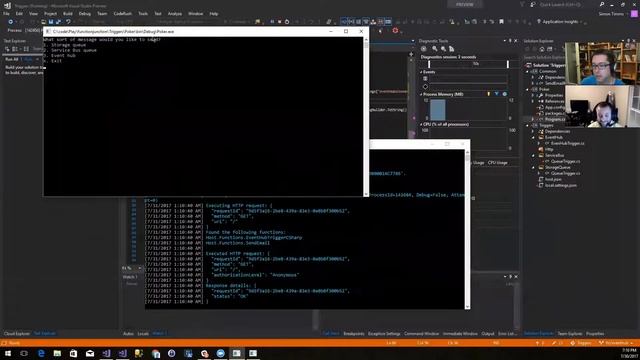Click the Pause debugging icon in toolbar
Screen dimensions: 640x360
(x=272, y=22)
